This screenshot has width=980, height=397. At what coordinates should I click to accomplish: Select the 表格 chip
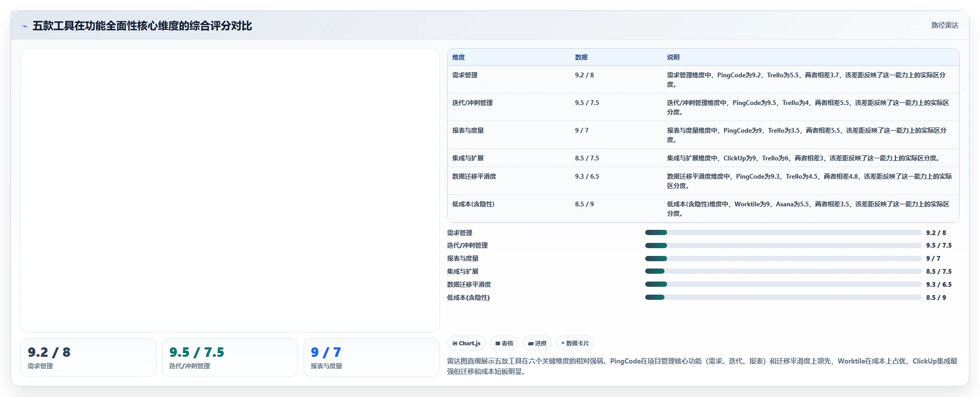click(x=504, y=343)
